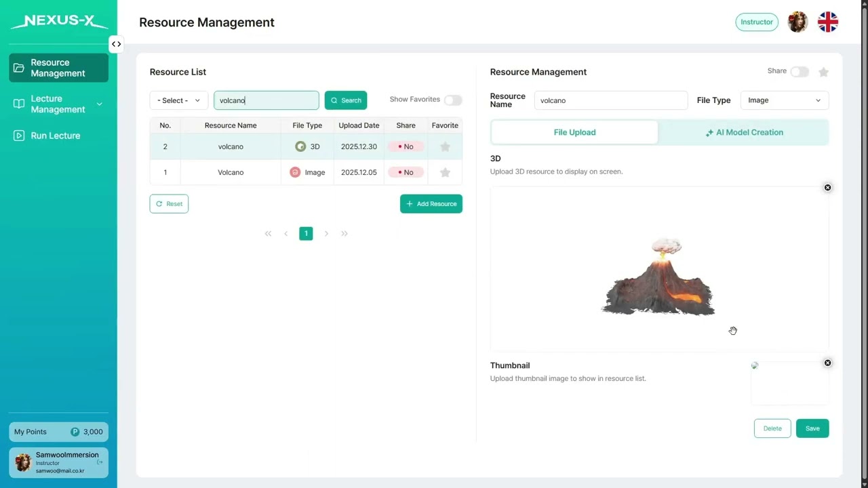Toggle the Share switch in Resource Management
The image size is (868, 488).
(x=800, y=72)
